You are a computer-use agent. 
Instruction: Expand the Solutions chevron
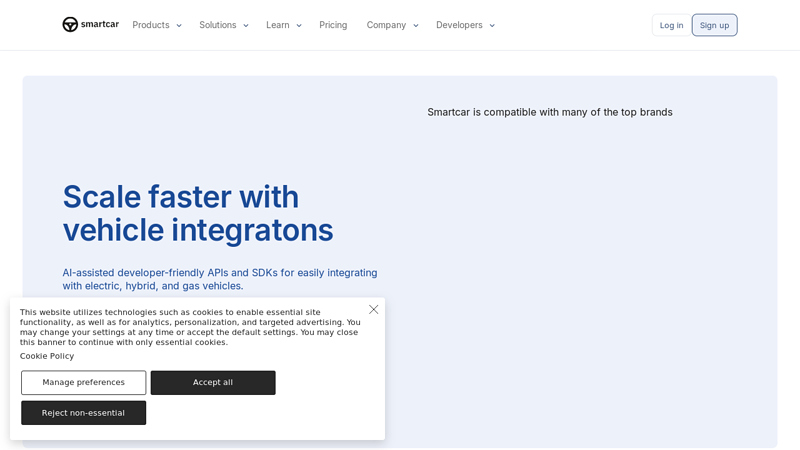pyautogui.click(x=246, y=26)
